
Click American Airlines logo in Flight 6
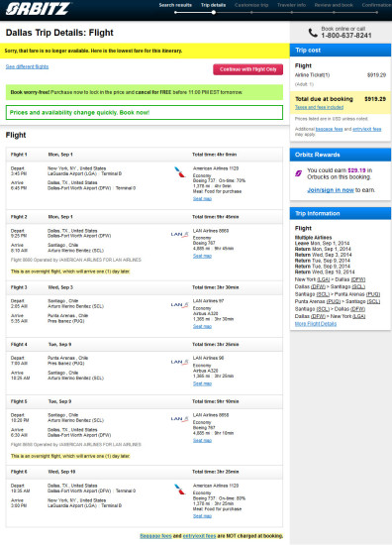[x=179, y=490]
